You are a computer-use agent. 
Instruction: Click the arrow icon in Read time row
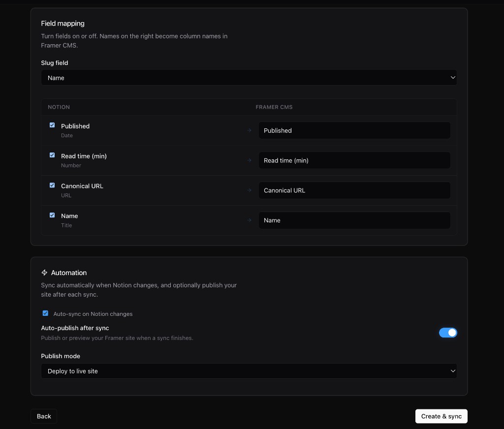point(250,160)
